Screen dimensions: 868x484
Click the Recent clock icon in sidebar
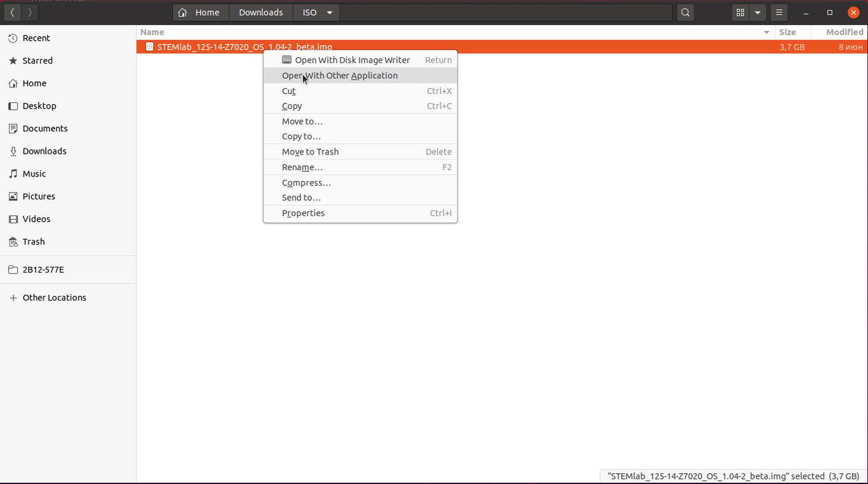13,38
